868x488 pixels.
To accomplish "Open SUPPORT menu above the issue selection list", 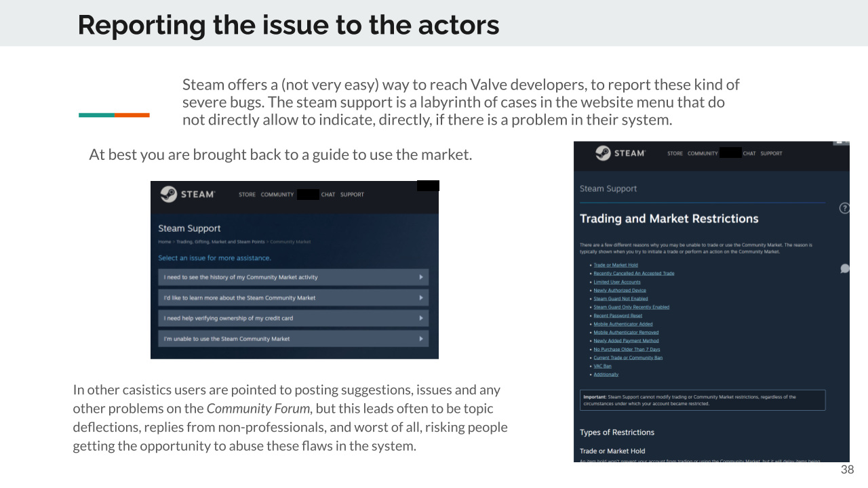I will [352, 195].
